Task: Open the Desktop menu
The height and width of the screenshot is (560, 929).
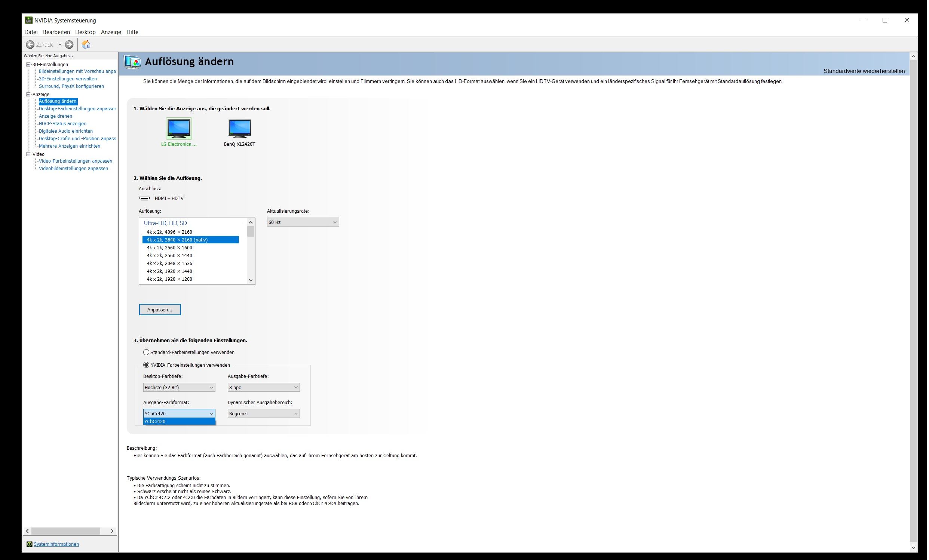Action: (86, 32)
